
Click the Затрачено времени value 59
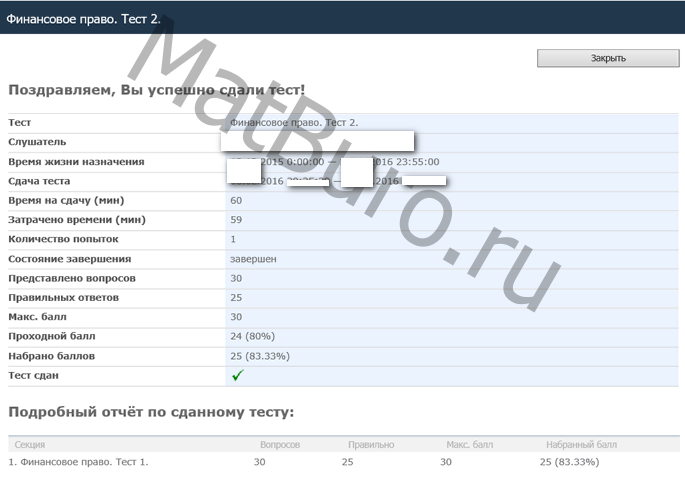coord(236,219)
